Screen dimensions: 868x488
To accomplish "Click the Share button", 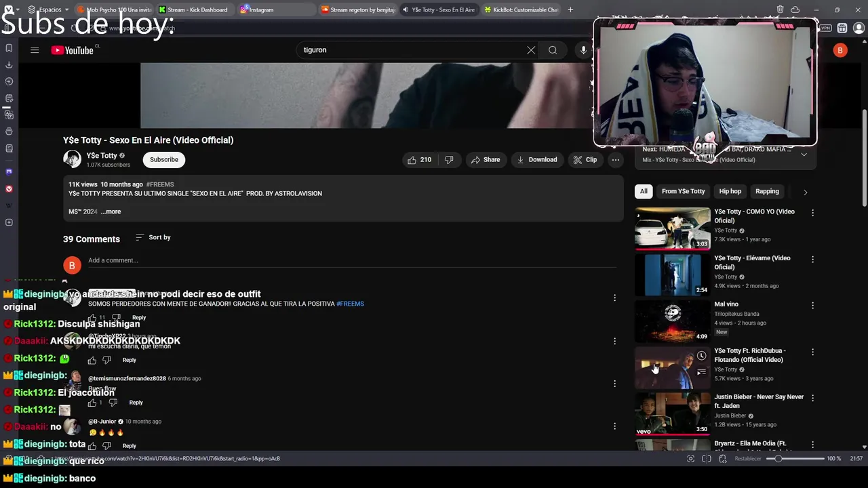I will 486,160.
